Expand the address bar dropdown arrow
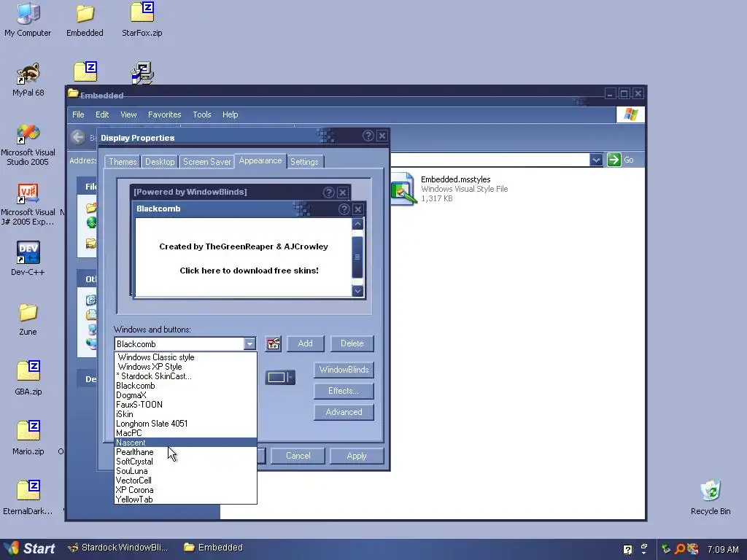Screen dimensions: 747x560 pos(596,160)
